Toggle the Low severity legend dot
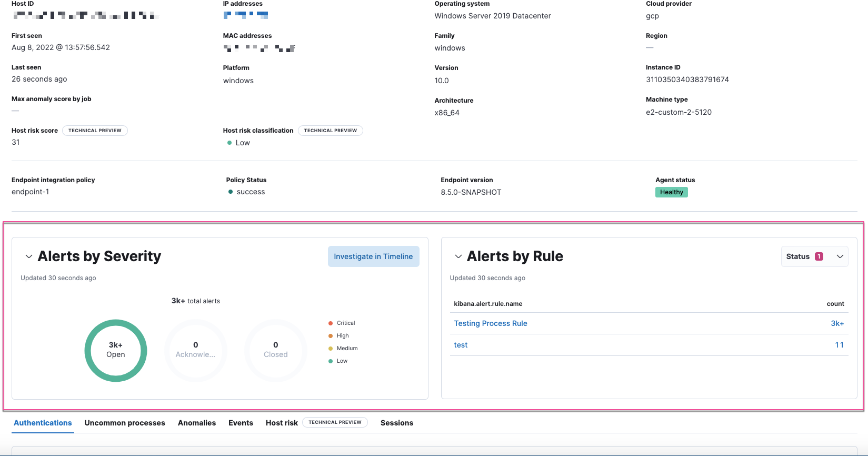This screenshot has width=868, height=456. pyautogui.click(x=331, y=361)
